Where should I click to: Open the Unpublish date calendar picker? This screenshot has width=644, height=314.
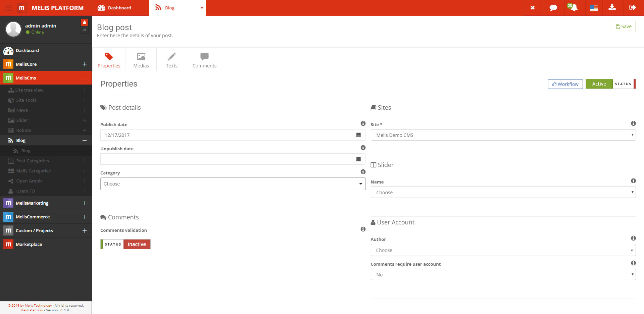tap(358, 159)
